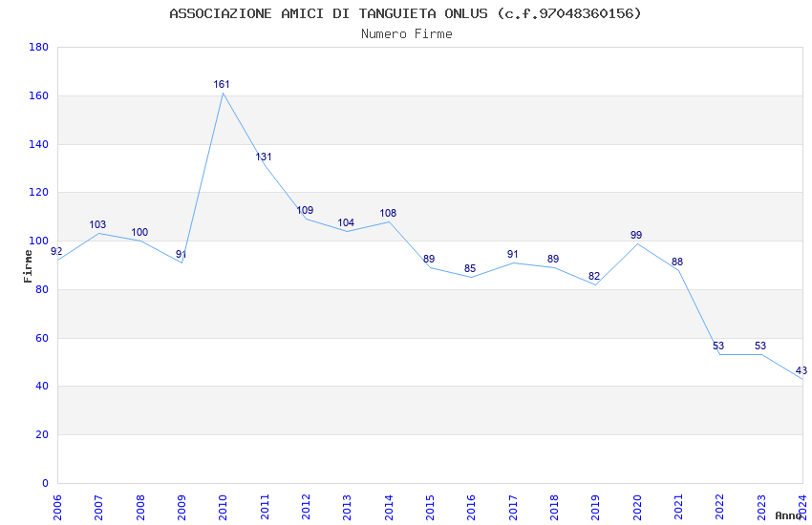The image size is (812, 525).
Task: Click year 2013 on the horizontal axis
Action: [348, 508]
